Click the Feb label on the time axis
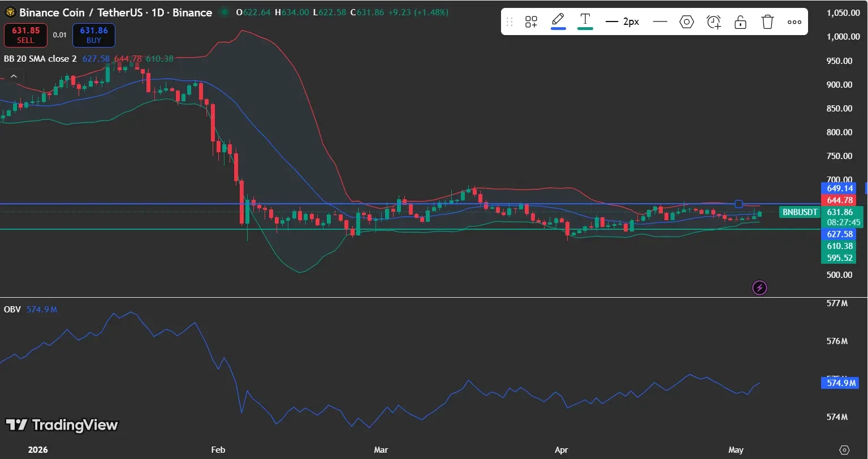Viewport: 868px width, 459px height. (218, 450)
